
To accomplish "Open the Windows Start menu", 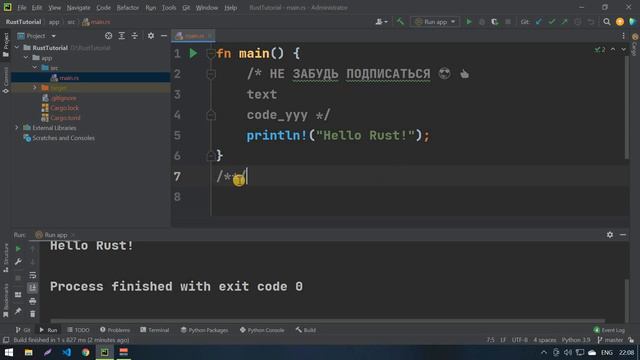I will click(x=9, y=352).
